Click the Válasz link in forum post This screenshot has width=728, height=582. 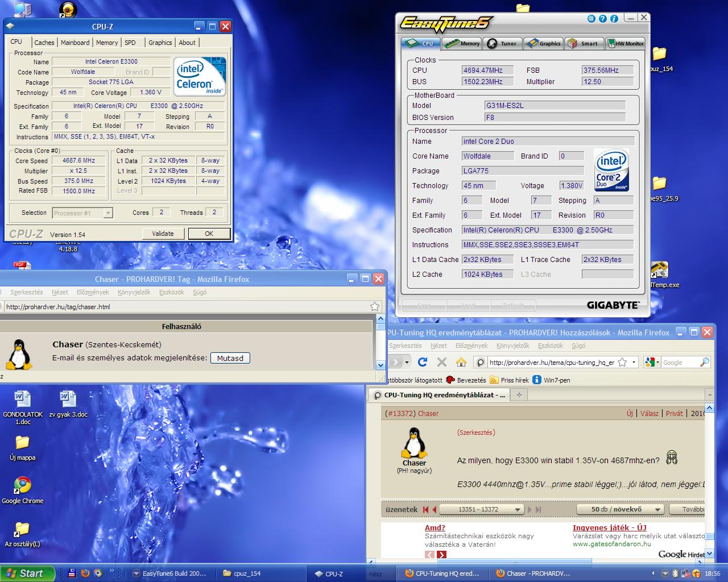pyautogui.click(x=650, y=413)
